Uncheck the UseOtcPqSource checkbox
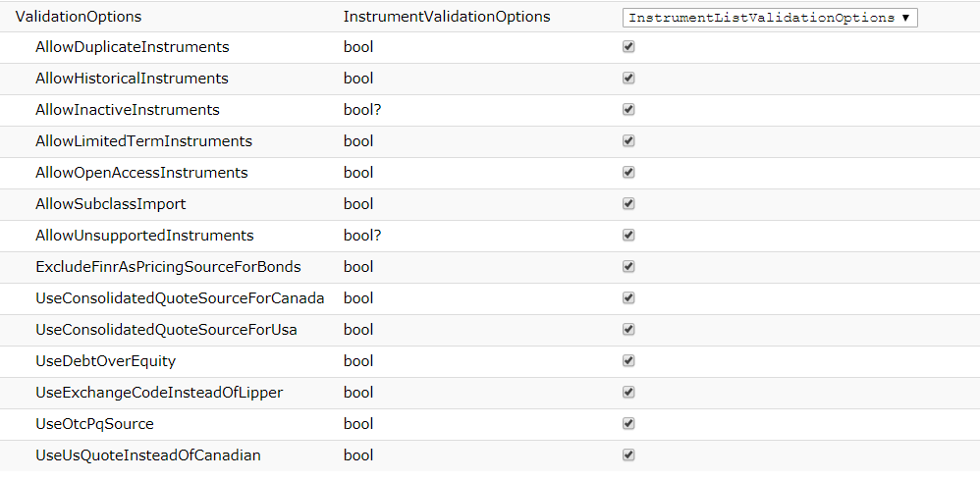 pyautogui.click(x=628, y=423)
